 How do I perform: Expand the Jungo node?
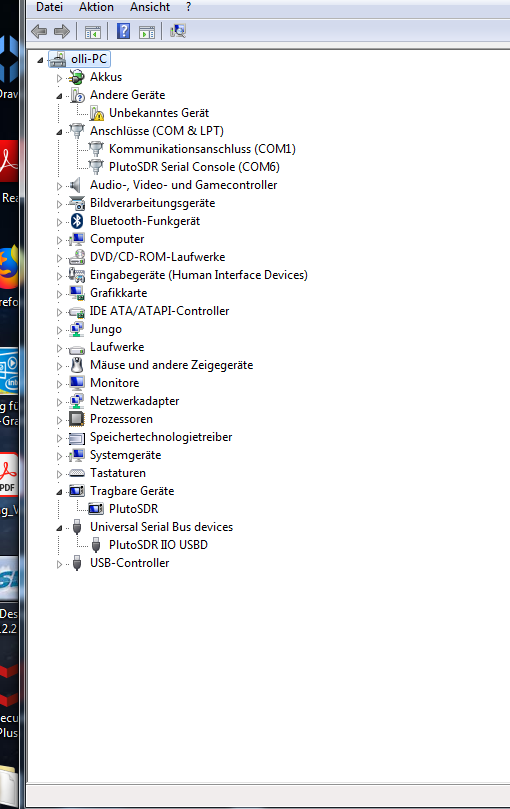pos(59,330)
